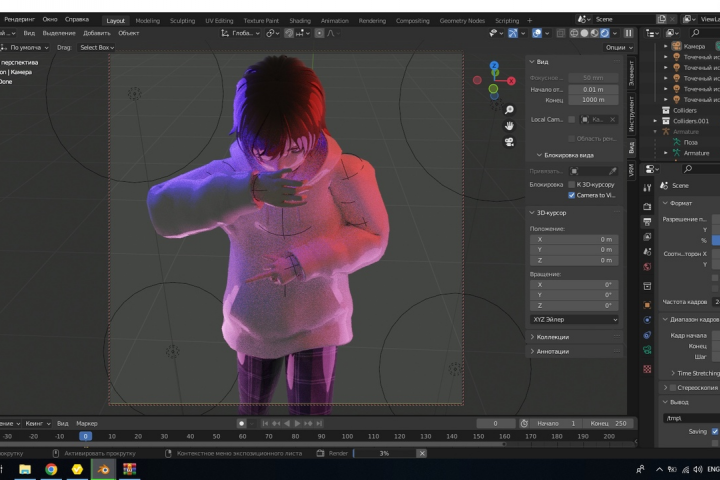Select rendered viewport shading sphere icon
720x480 pixels.
click(605, 33)
